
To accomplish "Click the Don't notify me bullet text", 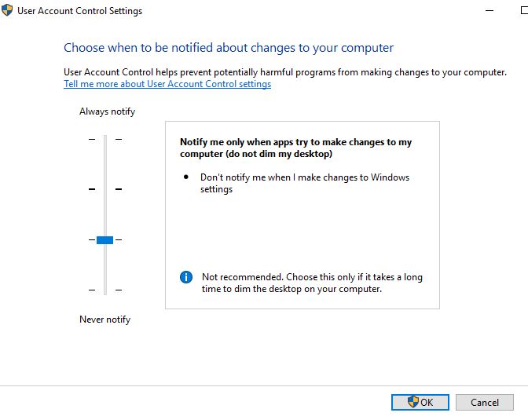I will pos(305,183).
